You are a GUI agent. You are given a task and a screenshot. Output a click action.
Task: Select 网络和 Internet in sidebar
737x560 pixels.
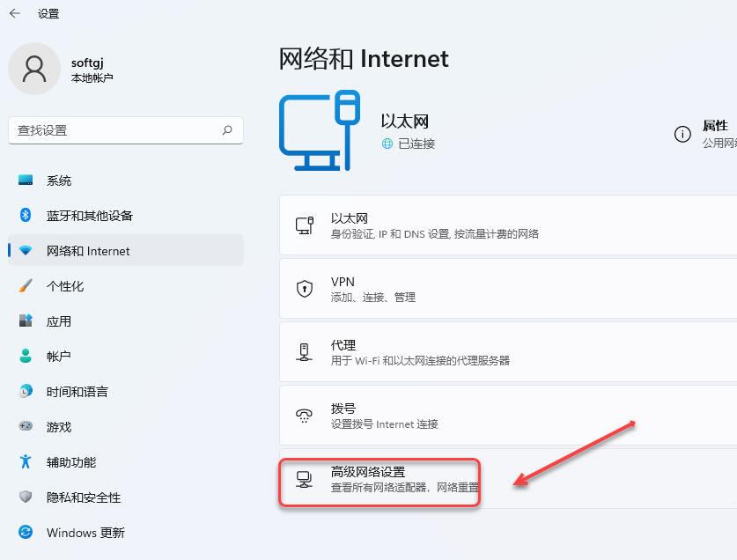(x=126, y=250)
